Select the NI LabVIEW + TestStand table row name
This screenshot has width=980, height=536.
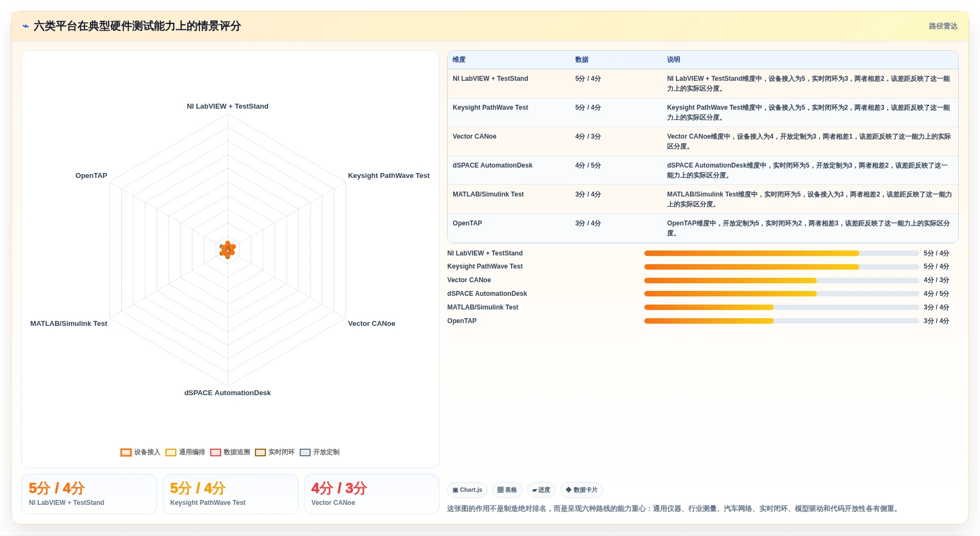pyautogui.click(x=490, y=79)
